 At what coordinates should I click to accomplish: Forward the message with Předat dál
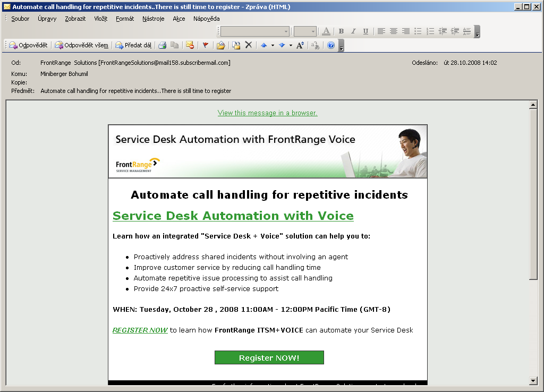[x=133, y=45]
